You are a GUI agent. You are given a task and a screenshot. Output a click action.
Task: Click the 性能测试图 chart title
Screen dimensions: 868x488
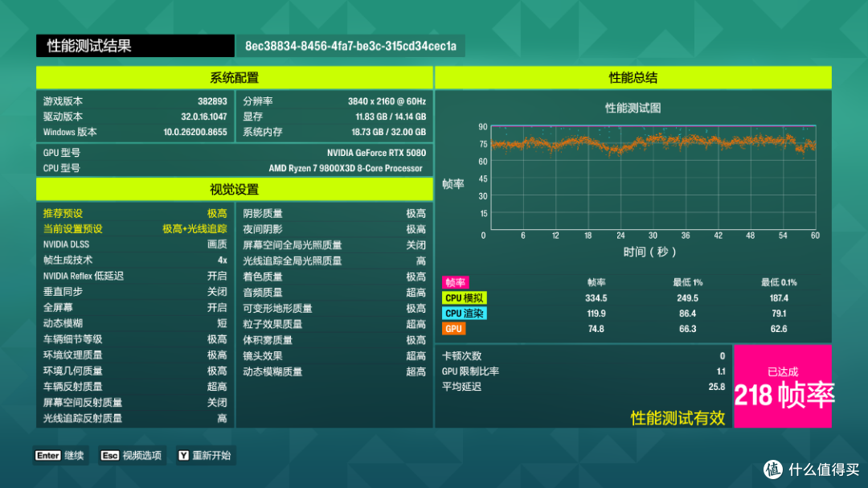coord(633,108)
